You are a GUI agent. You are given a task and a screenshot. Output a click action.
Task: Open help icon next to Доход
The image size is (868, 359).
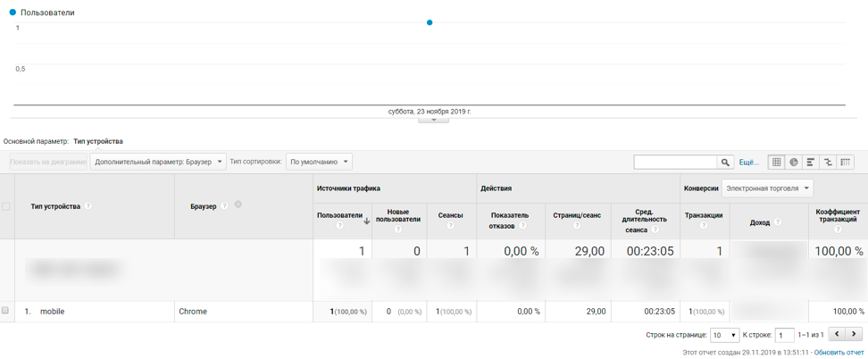coord(778,221)
